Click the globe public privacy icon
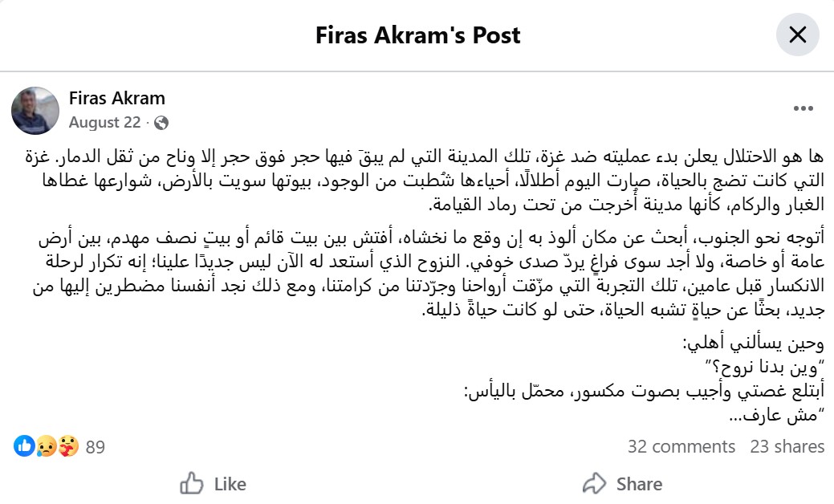The width and height of the screenshot is (834, 504). pyautogui.click(x=161, y=123)
